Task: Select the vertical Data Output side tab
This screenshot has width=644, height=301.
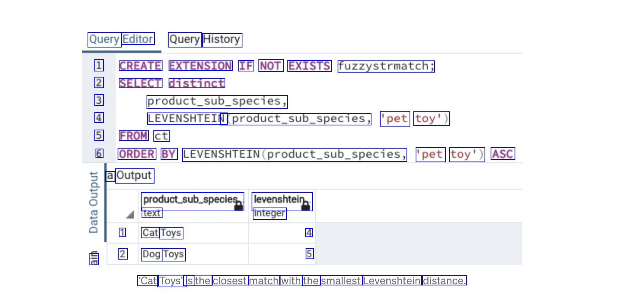Action: point(94,202)
